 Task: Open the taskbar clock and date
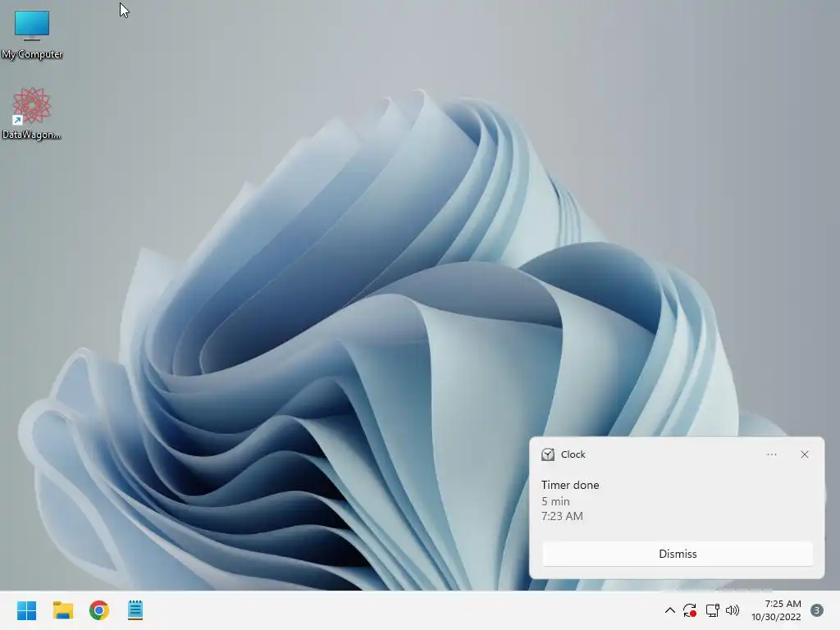point(776,610)
